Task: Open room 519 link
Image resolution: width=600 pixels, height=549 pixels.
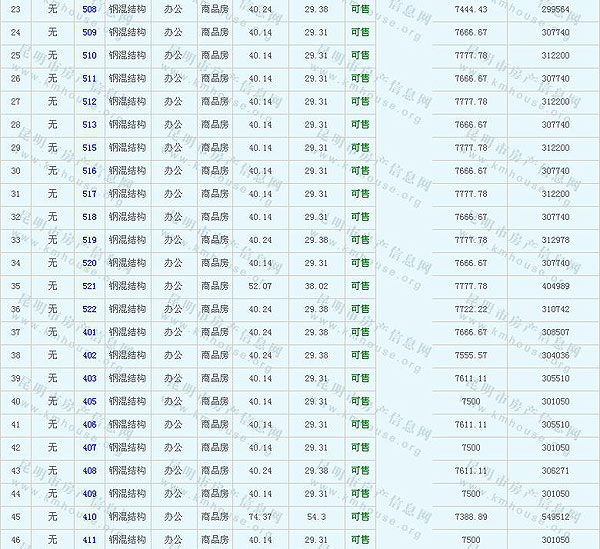Action: (89, 240)
